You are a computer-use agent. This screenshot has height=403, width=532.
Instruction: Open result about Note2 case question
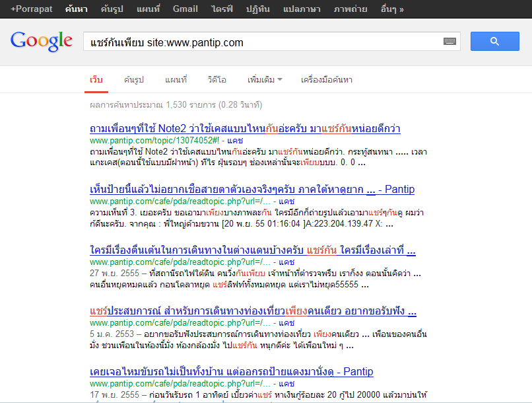pyautogui.click(x=245, y=128)
